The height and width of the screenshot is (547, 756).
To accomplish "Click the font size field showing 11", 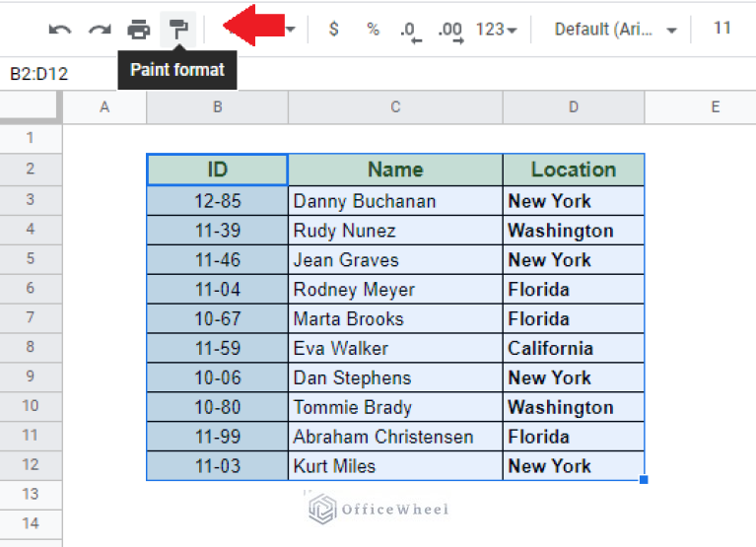I will (722, 29).
